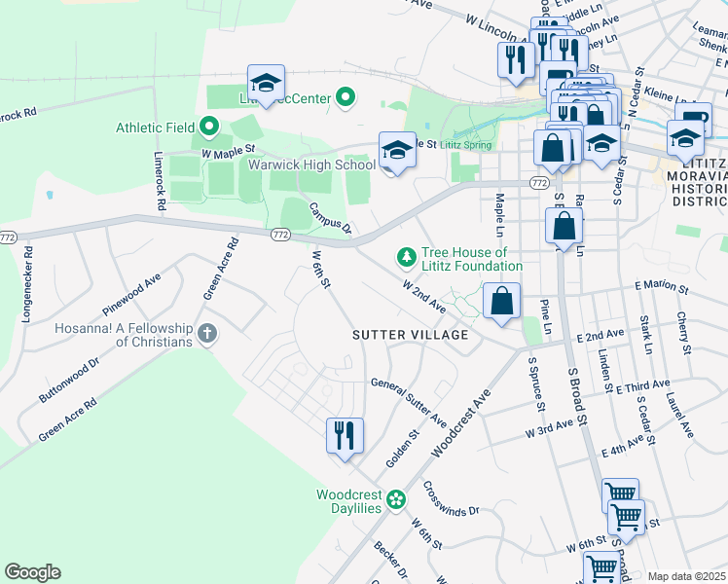Click the Golden St label
Image resolution: width=728 pixels, height=584 pixels.
403,449
